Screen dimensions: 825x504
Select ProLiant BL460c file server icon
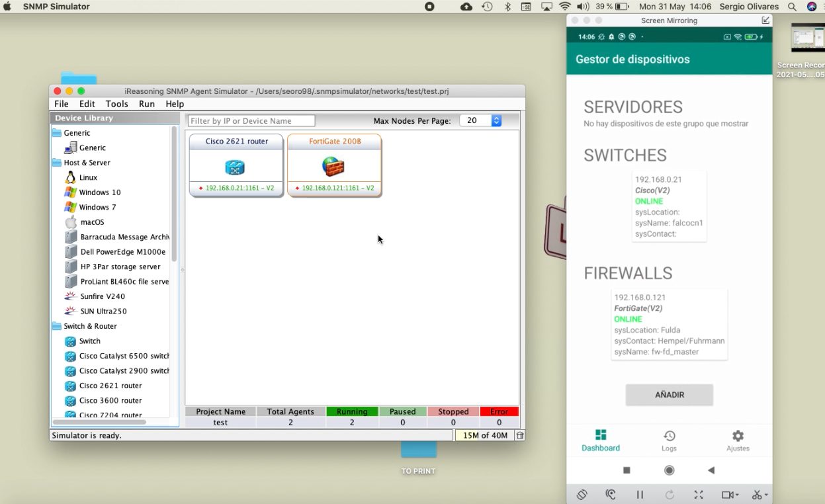pyautogui.click(x=71, y=281)
